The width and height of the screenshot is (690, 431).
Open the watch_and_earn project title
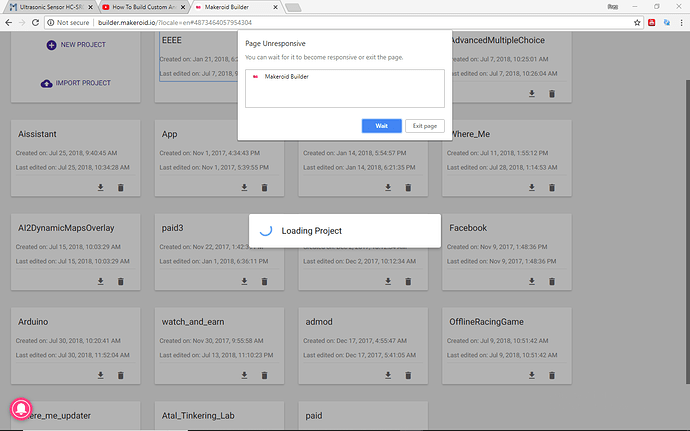click(193, 322)
